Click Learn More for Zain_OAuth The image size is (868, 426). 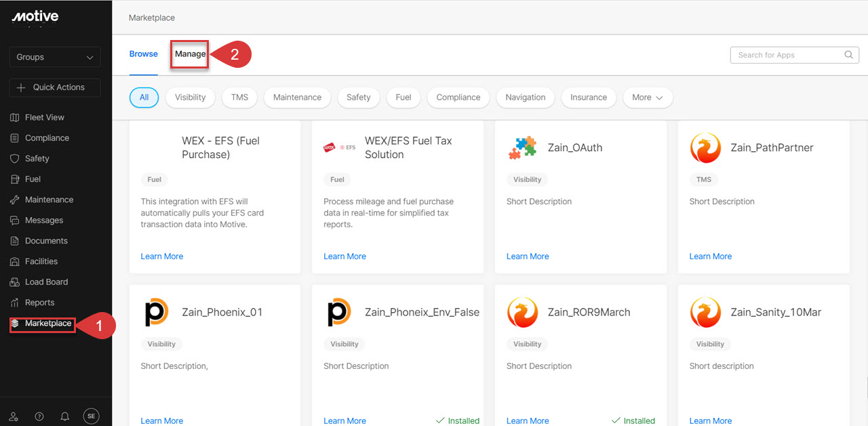click(x=528, y=256)
